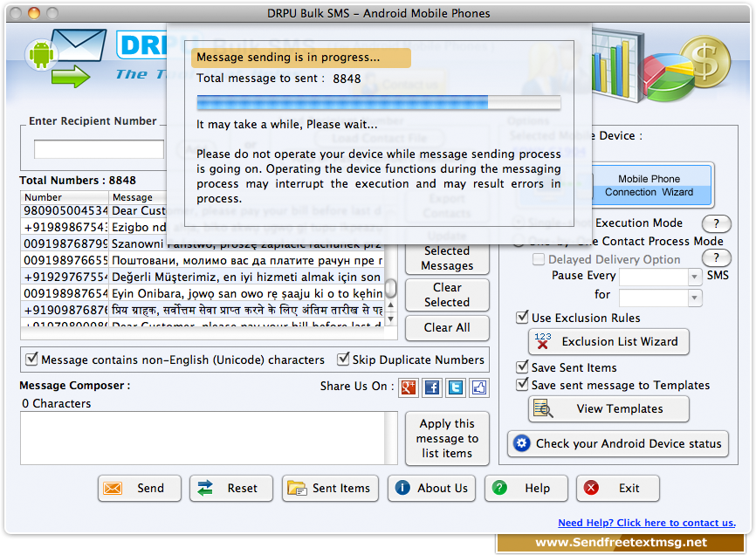Click the Sendfreetextmsg.net website banner
This screenshot has width=756, height=555.
click(621, 543)
